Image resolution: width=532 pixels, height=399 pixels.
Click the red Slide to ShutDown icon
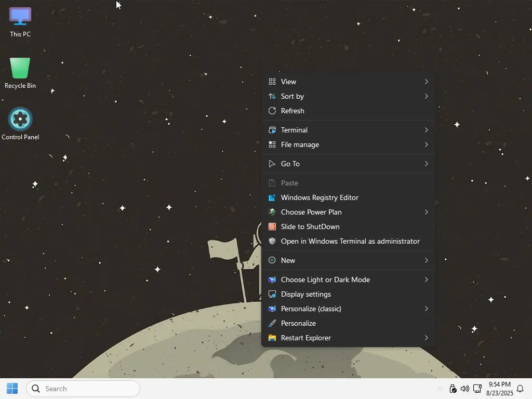coord(272,227)
